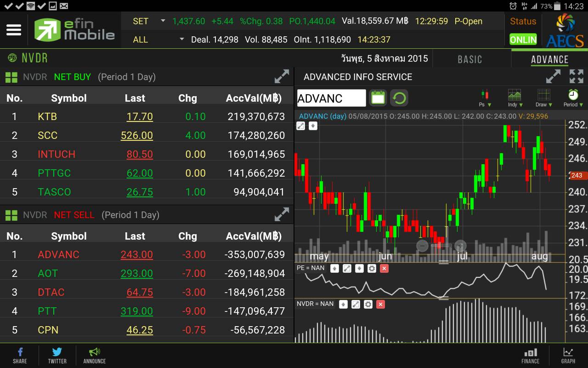Move main chart pane down
This screenshot has width=588, height=368.
[x=313, y=126]
